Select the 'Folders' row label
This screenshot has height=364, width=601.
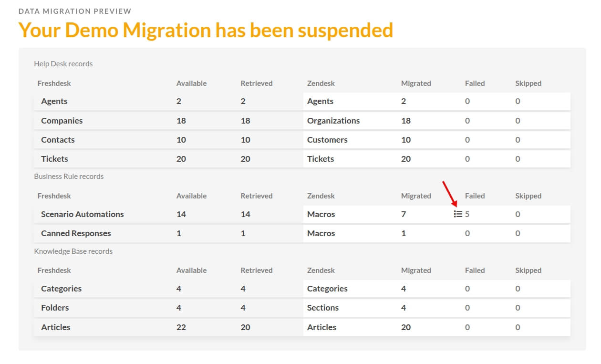[55, 308]
